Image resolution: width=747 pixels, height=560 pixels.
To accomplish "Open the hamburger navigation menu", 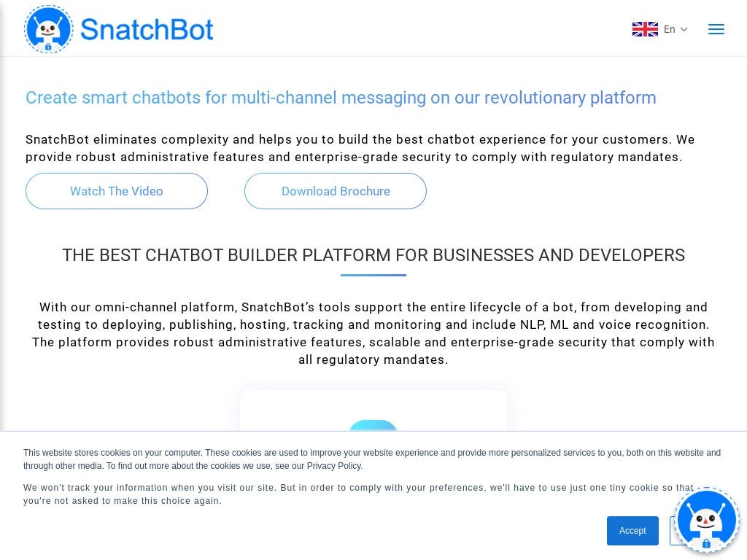I will tap(716, 29).
